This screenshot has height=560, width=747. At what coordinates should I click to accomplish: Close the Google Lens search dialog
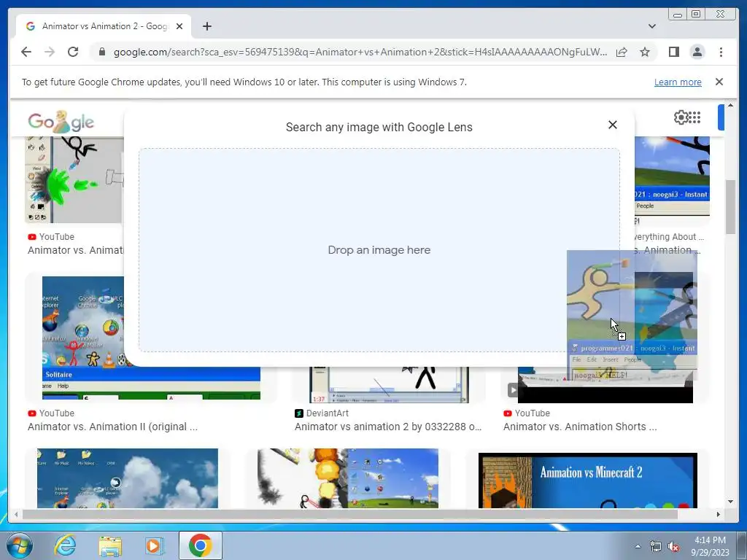(x=613, y=125)
